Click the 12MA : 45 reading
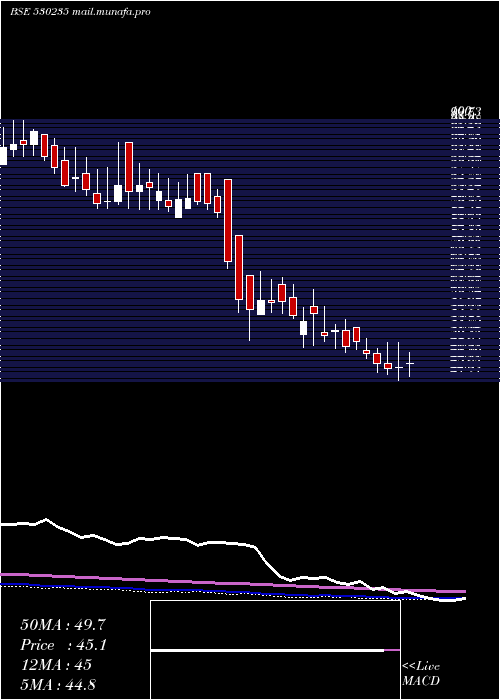 56,665
